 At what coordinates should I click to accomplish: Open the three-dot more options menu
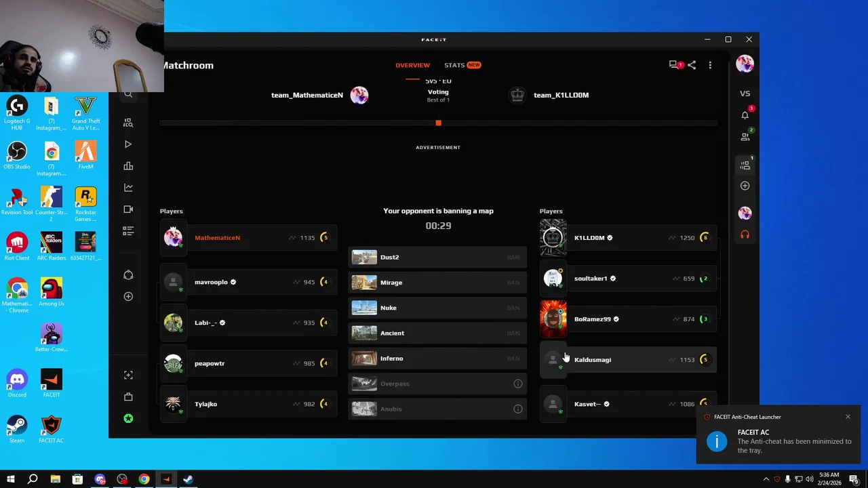[x=710, y=65]
